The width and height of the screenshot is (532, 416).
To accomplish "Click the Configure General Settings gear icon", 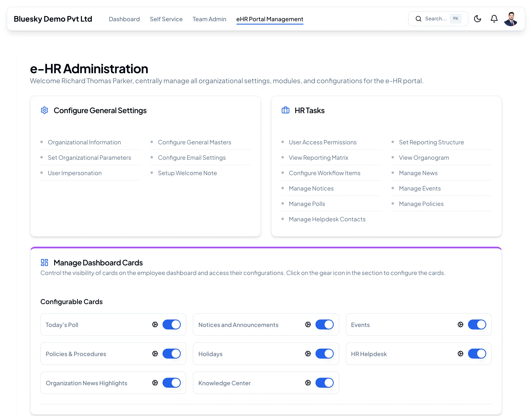I will pyautogui.click(x=44, y=110).
